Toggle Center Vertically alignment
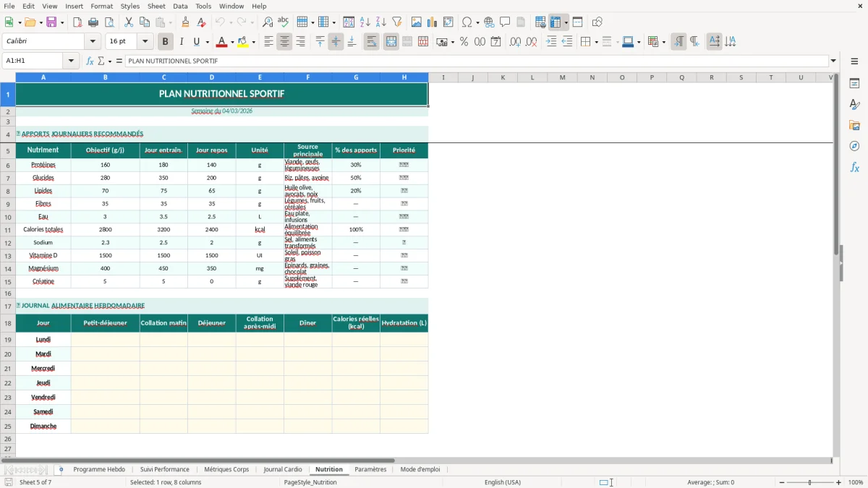Image resolution: width=868 pixels, height=488 pixels. [x=336, y=42]
